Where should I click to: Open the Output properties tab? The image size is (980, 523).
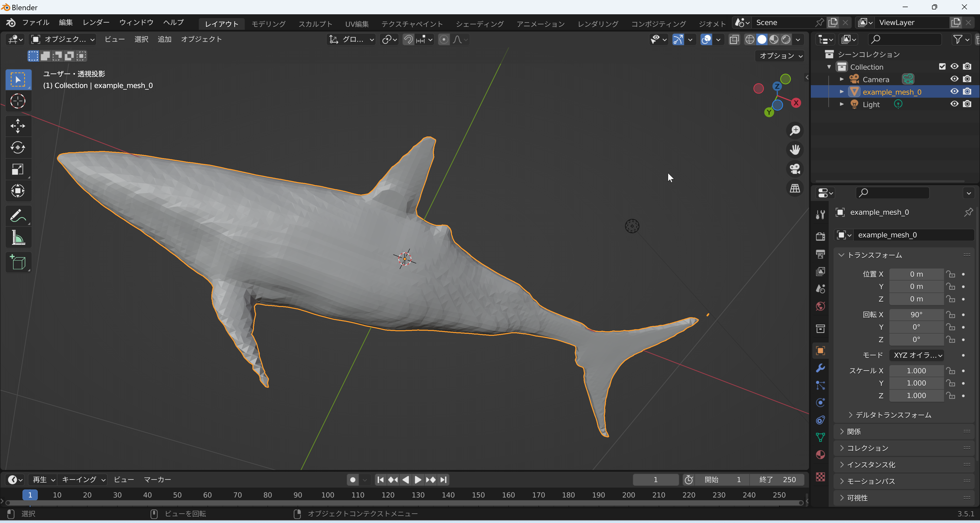[820, 254]
